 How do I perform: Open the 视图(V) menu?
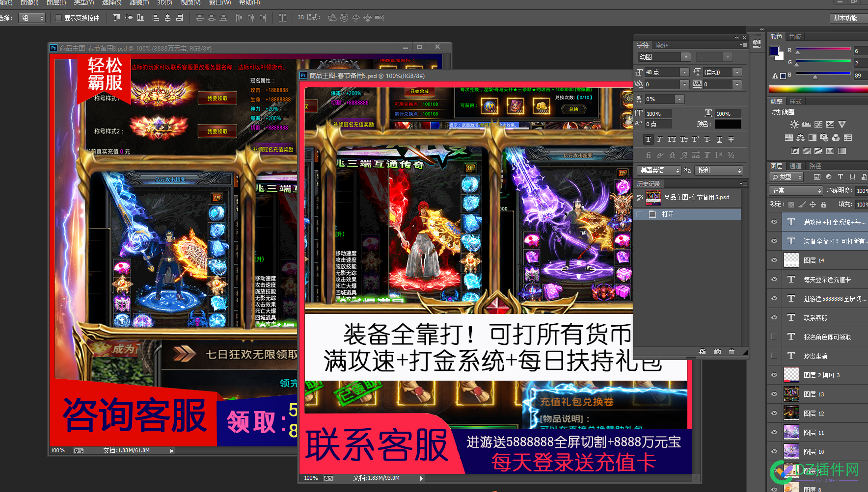tap(190, 2)
